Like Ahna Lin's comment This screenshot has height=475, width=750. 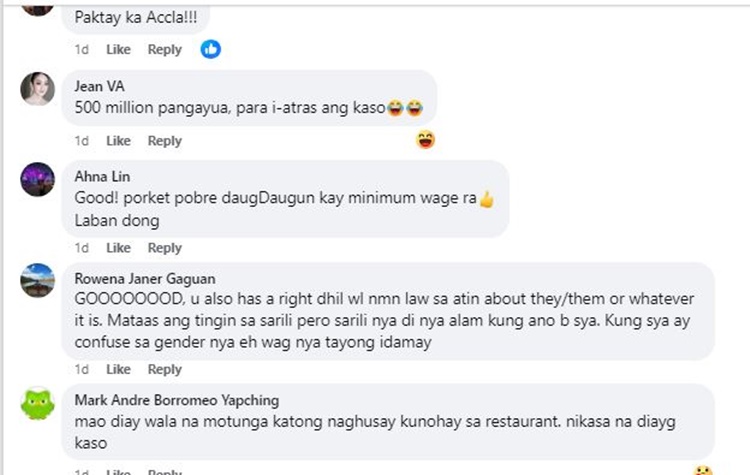118,248
